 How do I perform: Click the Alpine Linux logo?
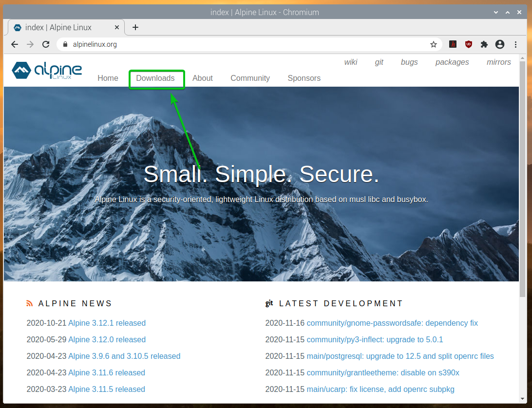pyautogui.click(x=47, y=71)
